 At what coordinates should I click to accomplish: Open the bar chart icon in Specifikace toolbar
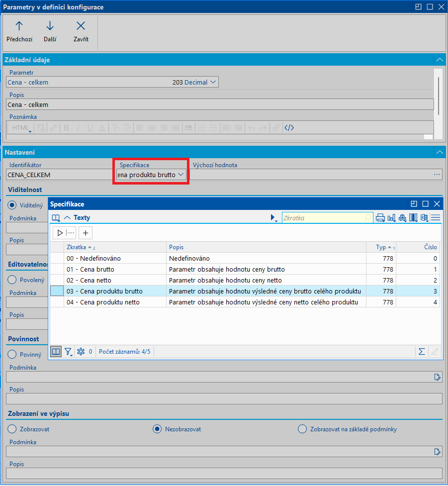391,218
